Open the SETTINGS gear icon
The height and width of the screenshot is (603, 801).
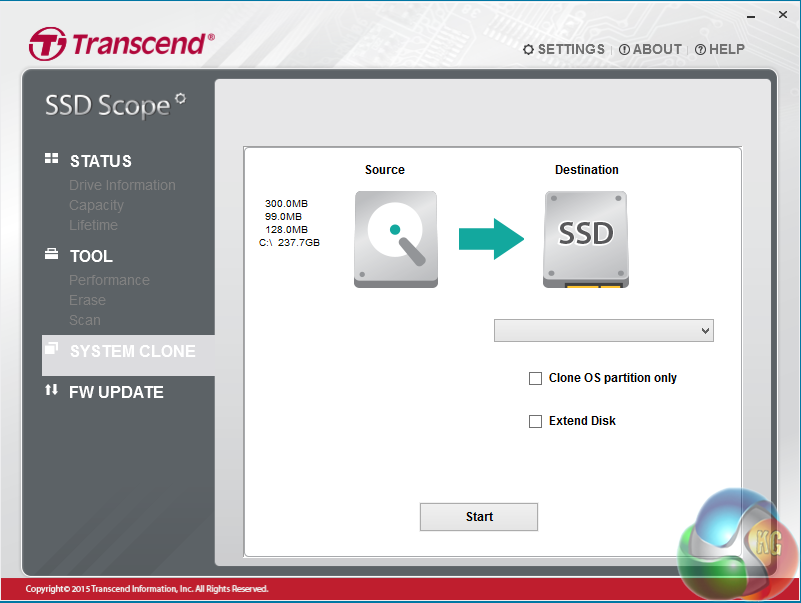pos(527,49)
